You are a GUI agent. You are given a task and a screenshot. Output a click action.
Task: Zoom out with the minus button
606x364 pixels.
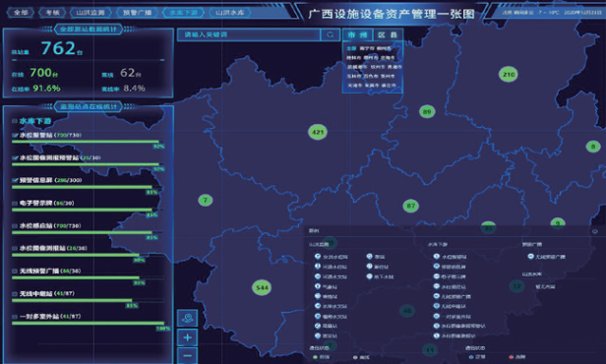point(188,355)
